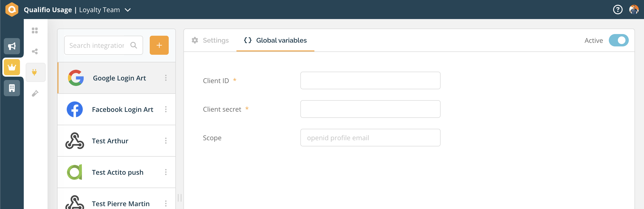This screenshot has height=209, width=644.
Task: Click the panel resize handle
Action: pyautogui.click(x=179, y=198)
